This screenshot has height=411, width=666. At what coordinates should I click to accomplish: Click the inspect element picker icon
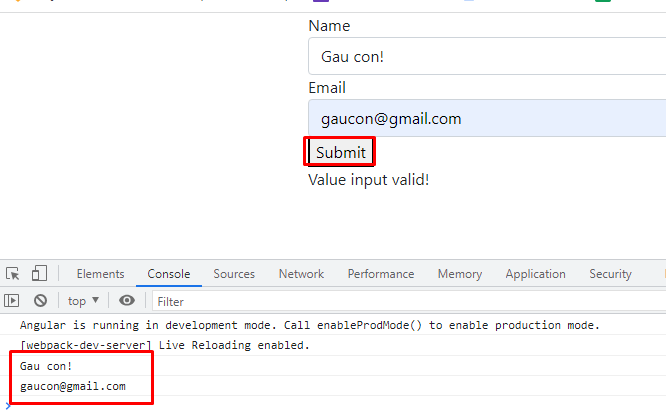click(x=13, y=274)
